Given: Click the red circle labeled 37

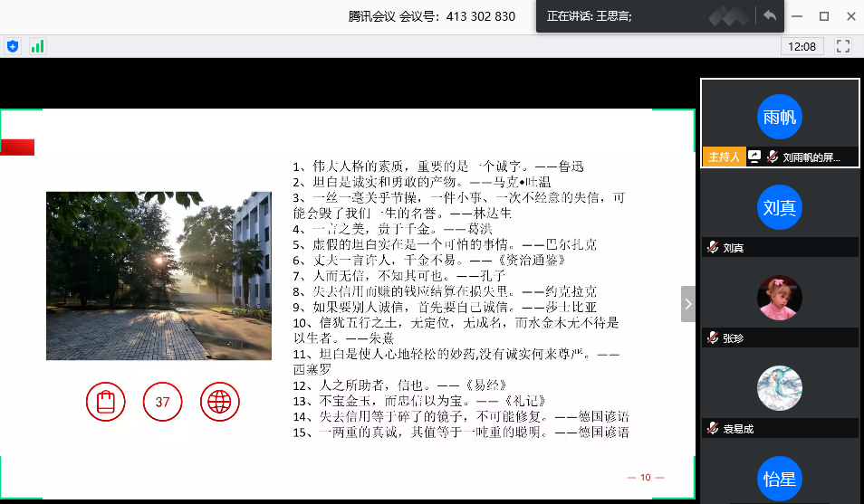Looking at the screenshot, I should pyautogui.click(x=163, y=402).
